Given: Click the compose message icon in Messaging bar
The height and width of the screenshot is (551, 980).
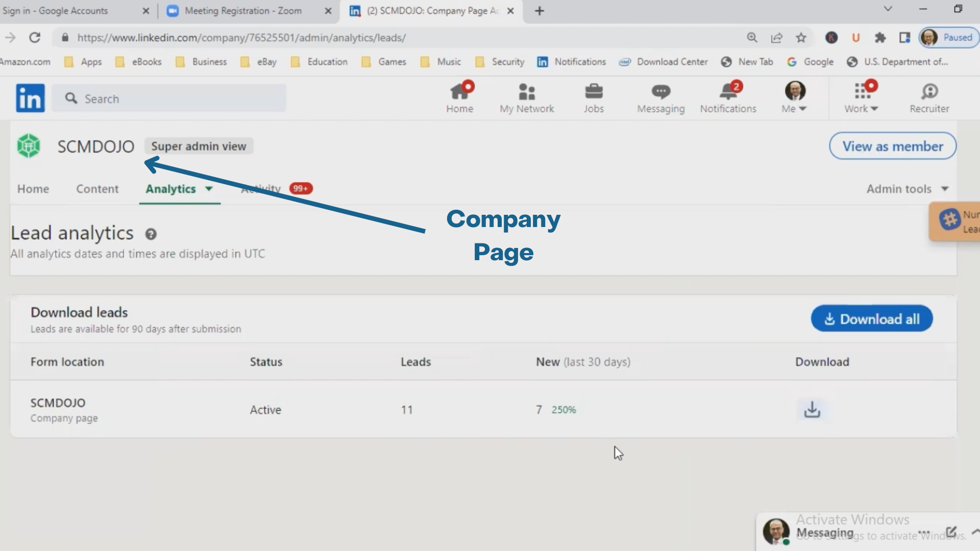Looking at the screenshot, I should (951, 532).
